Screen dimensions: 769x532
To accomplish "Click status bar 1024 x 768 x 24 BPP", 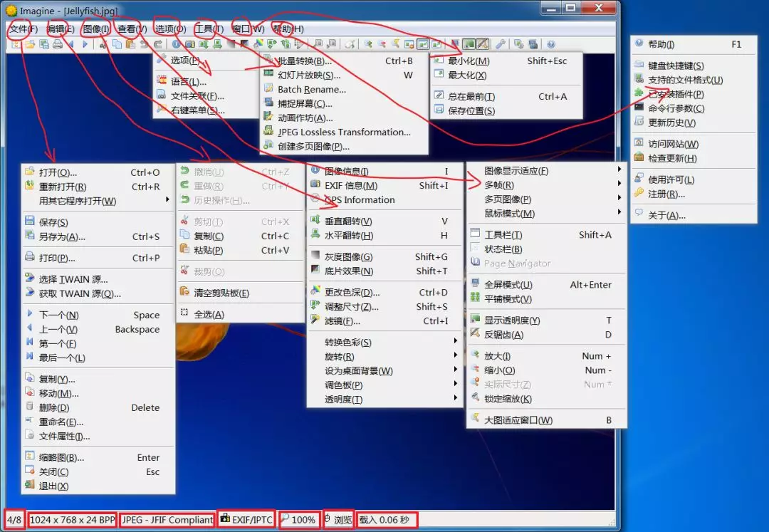I will tap(72, 520).
